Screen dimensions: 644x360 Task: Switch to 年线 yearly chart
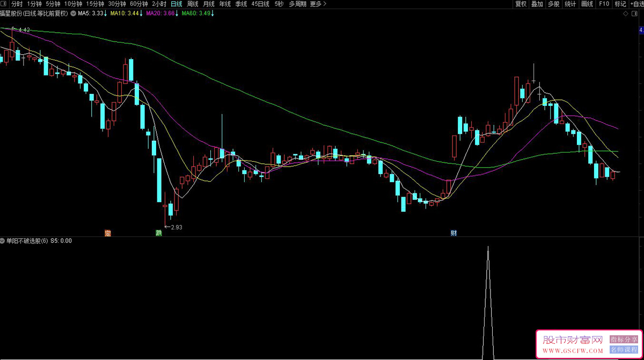(225, 4)
